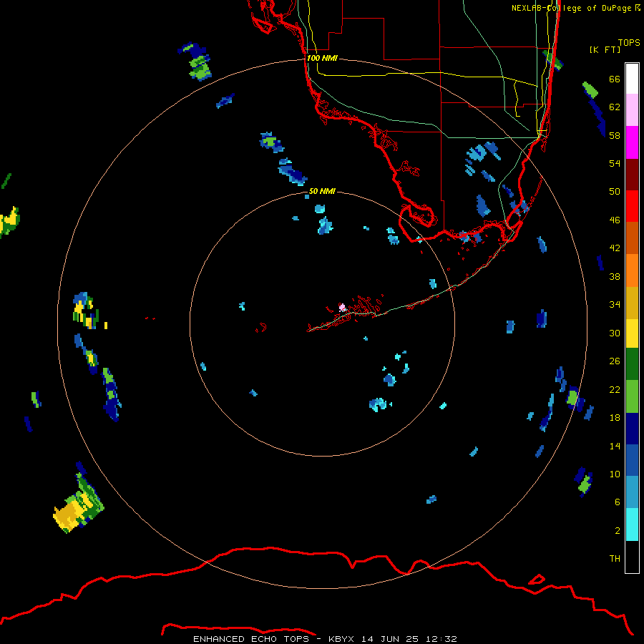The image size is (644, 644).
Task: Click the yellow legend swatch
Action: pos(632,333)
